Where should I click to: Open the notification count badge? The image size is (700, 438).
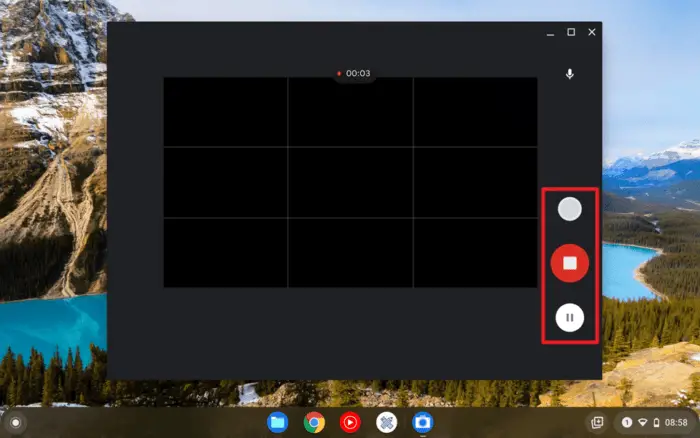pyautogui.click(x=626, y=422)
